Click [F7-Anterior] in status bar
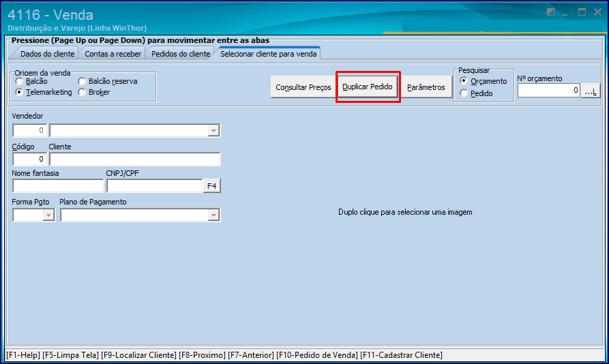Viewport: 609px width, 364px height. 251,355
